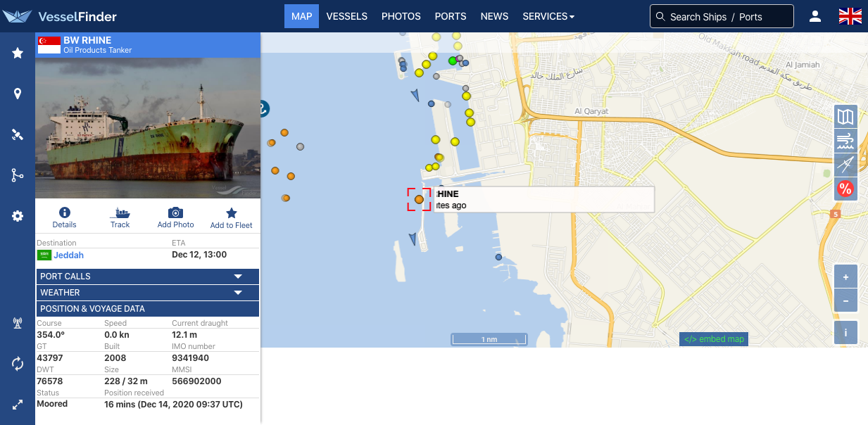This screenshot has height=425, width=868.
Task: Click the DWT value 76578
Action: 50,381
